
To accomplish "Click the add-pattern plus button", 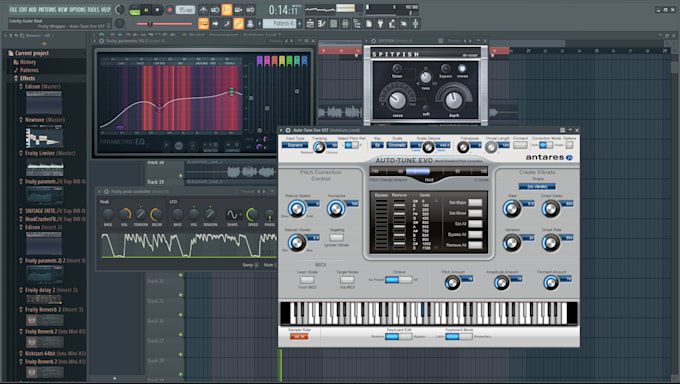I will 299,23.
